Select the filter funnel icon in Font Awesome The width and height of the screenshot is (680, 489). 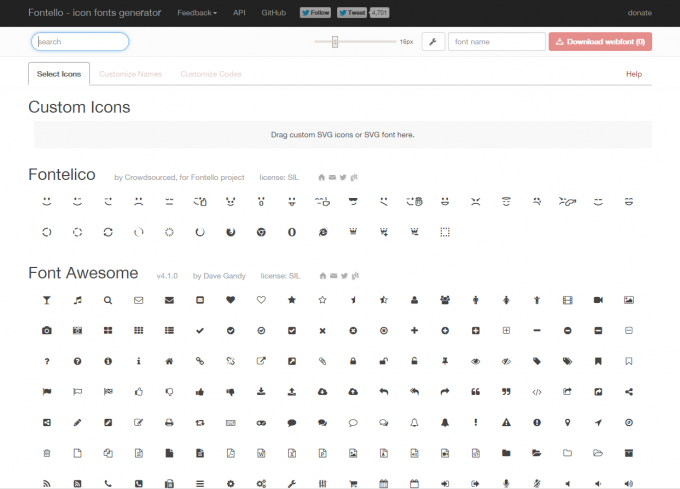click(47, 300)
